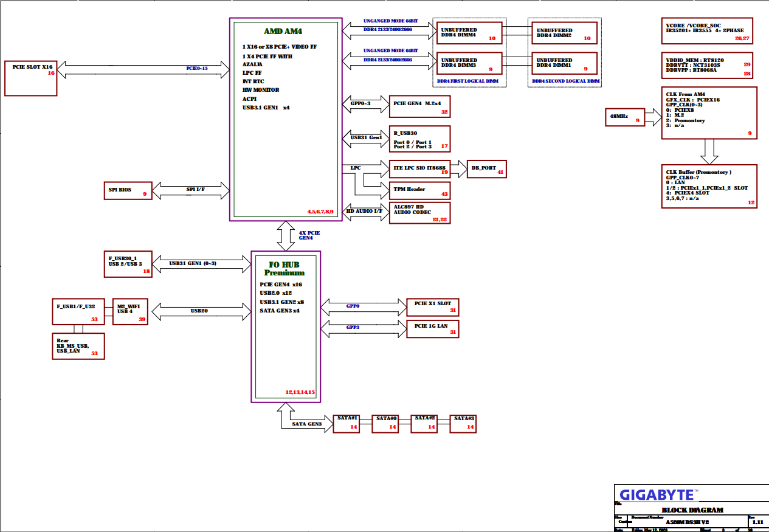Select the PCIE X1 SLOT block
Viewport: 769px width, 532px height.
pyautogui.click(x=432, y=308)
